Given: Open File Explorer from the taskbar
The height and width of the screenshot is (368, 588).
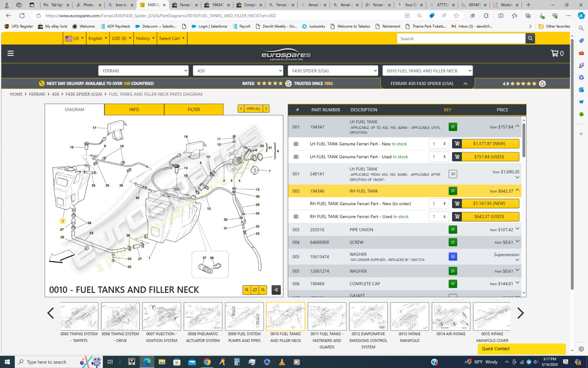Looking at the screenshot, I should (162, 362).
